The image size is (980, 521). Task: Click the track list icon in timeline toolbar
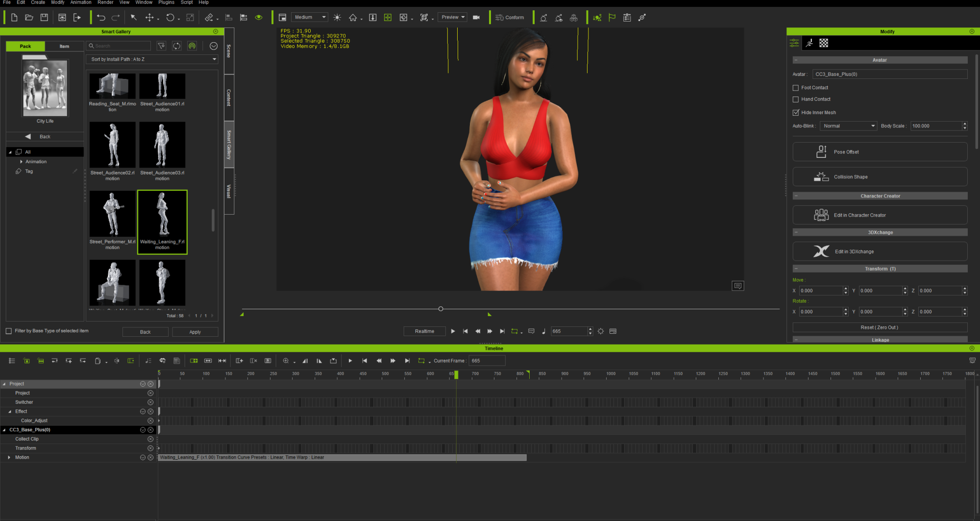click(x=12, y=361)
